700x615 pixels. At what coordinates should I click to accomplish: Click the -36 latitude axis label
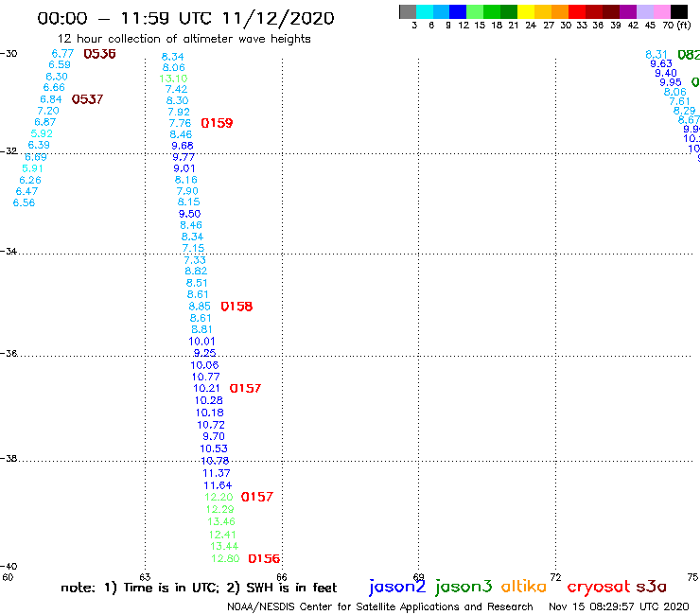pos(9,353)
